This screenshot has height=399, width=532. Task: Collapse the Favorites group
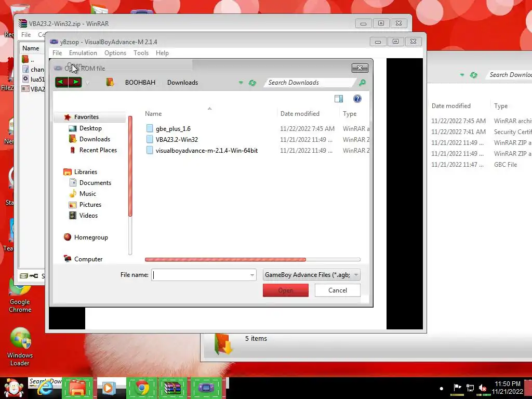[86, 117]
